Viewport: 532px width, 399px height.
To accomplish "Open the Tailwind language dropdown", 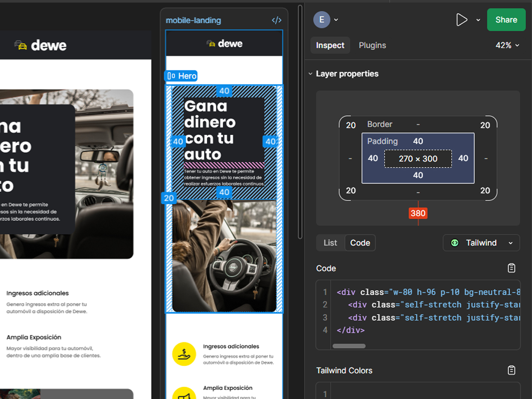I will coord(511,243).
